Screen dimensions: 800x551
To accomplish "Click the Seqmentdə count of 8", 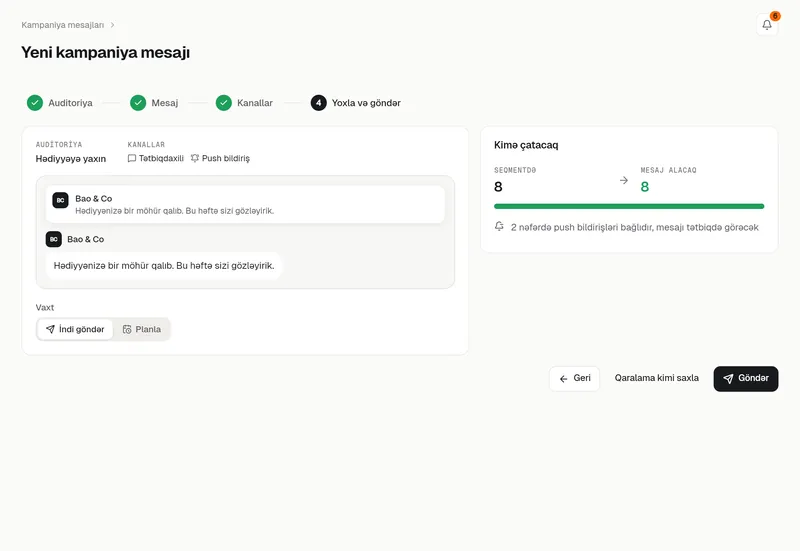I will pos(498,187).
